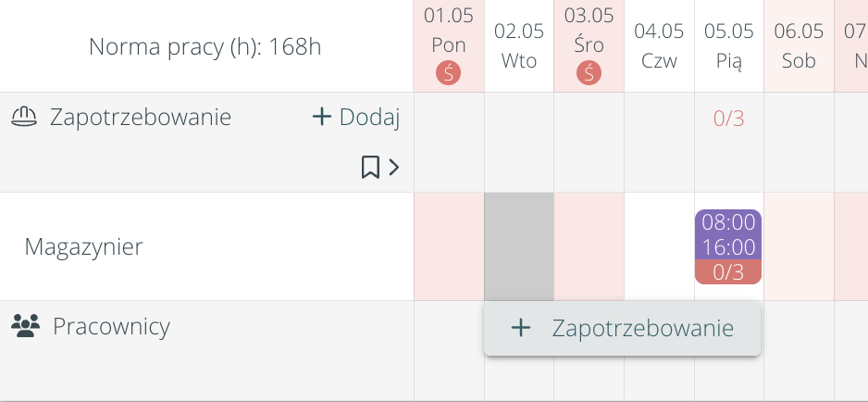
Task: Select the Magazynier row label
Action: click(83, 246)
